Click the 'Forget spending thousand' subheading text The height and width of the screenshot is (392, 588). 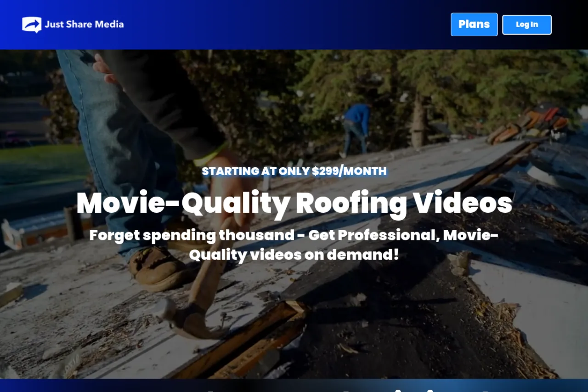(294, 244)
